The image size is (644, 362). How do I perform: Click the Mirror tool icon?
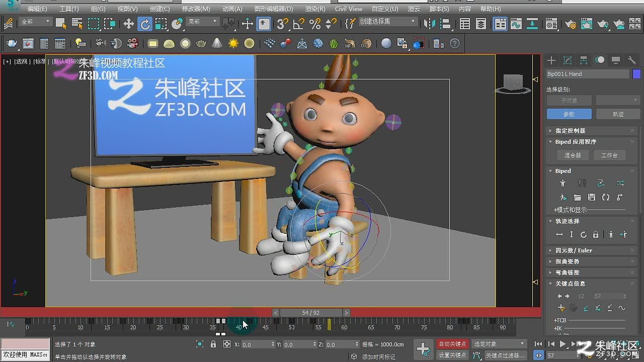click(x=430, y=24)
